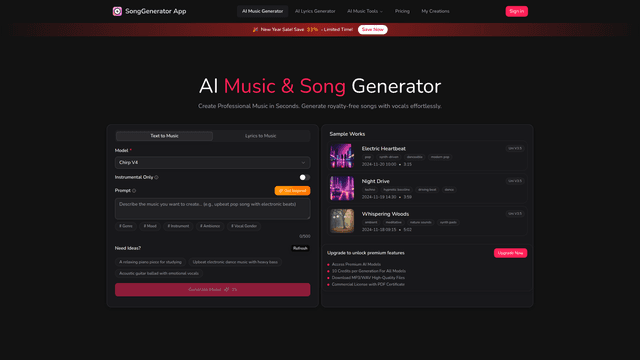Click the version badge on Whispering Woods
This screenshot has width=640, height=360.
(x=515, y=214)
